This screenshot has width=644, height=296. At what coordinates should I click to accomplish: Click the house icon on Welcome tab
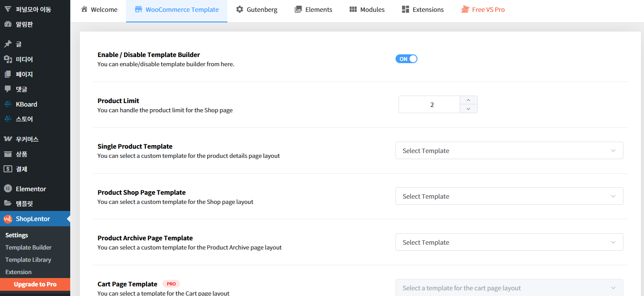[x=84, y=9]
